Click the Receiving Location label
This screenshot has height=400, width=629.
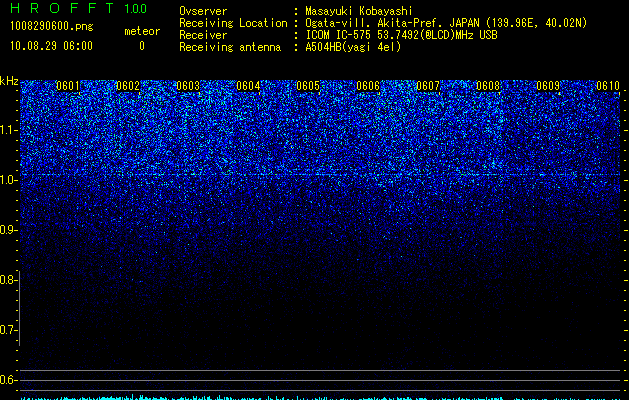click(233, 23)
